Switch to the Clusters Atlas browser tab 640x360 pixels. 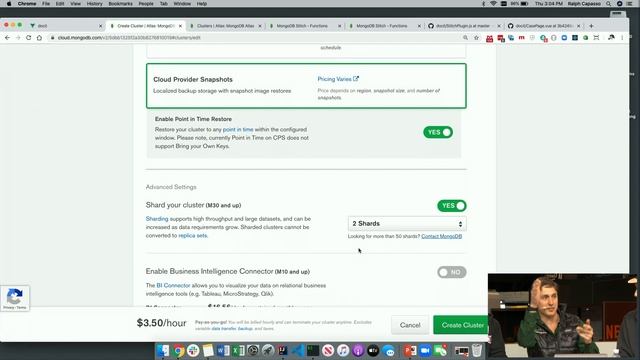[226, 26]
